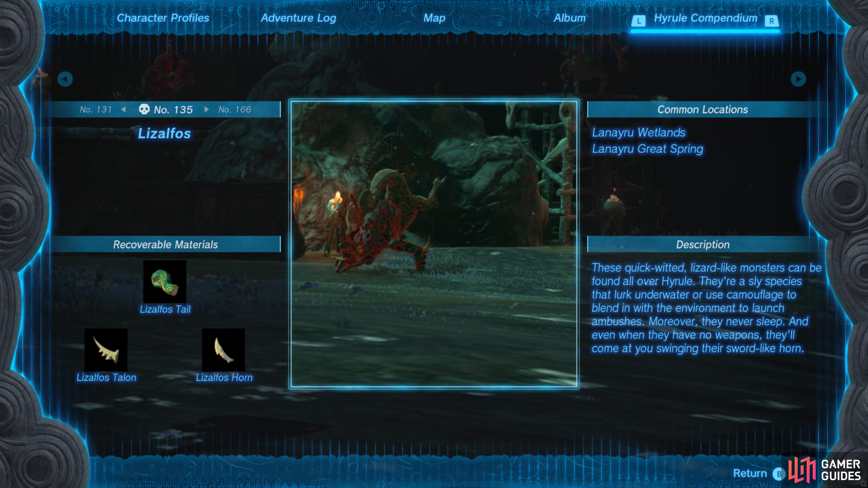Switch to the Album tab
The height and width of the screenshot is (488, 868).
click(x=570, y=18)
